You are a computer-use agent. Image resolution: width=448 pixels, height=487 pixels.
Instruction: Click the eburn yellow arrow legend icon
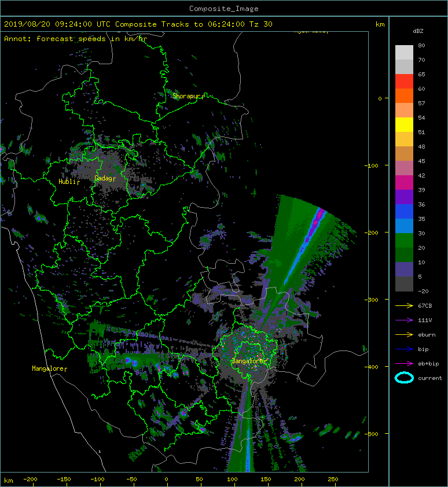click(404, 334)
